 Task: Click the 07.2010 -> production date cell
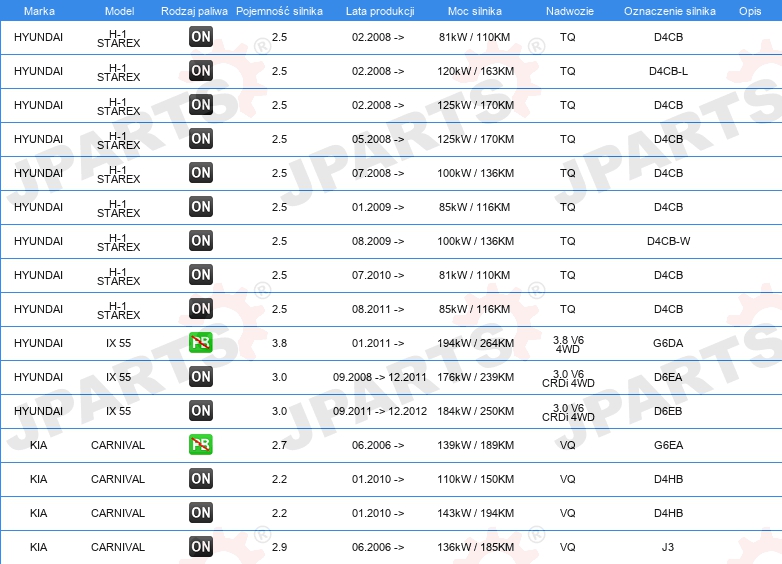coord(378,275)
